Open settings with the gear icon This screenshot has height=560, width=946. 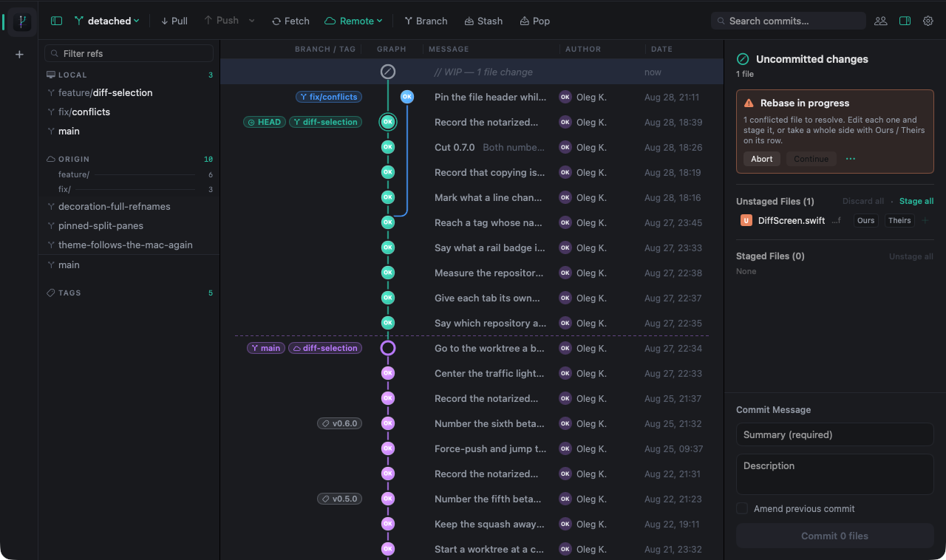[x=928, y=21]
